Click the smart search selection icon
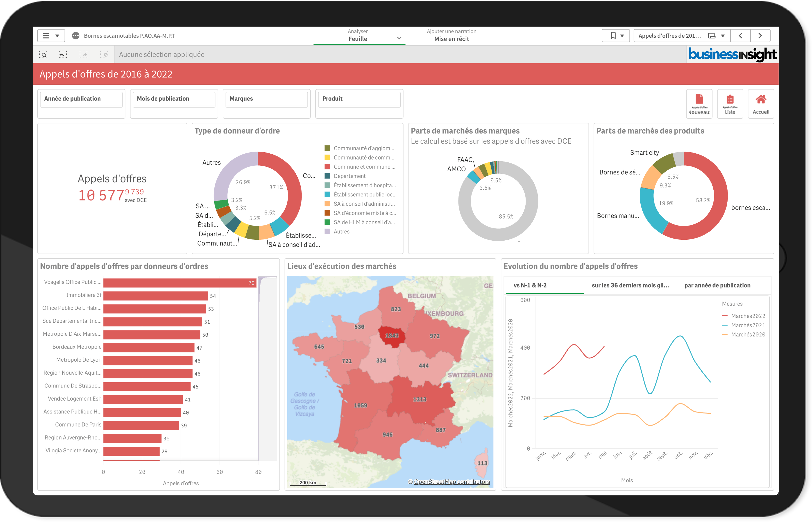The image size is (812, 522). point(43,55)
